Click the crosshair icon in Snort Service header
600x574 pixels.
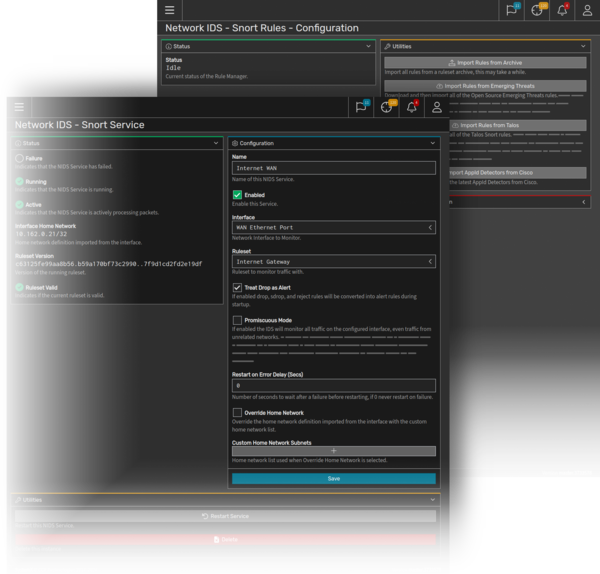(x=386, y=106)
